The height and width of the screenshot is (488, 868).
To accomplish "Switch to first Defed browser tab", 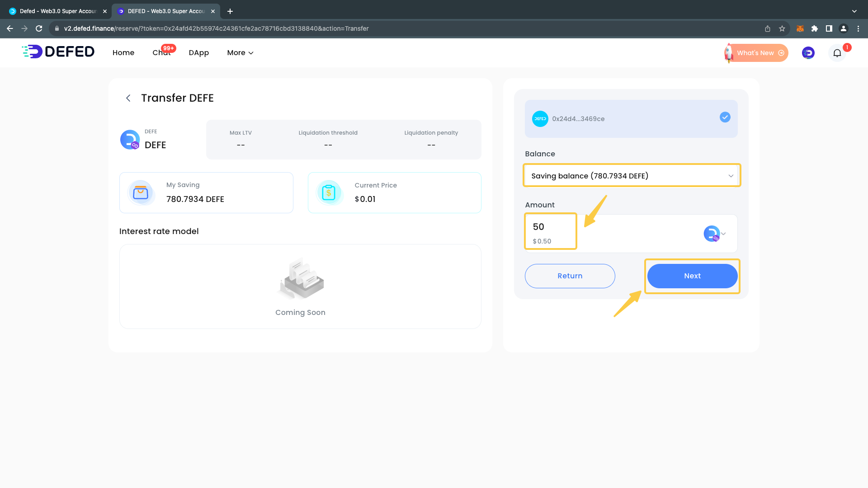I will click(x=58, y=11).
